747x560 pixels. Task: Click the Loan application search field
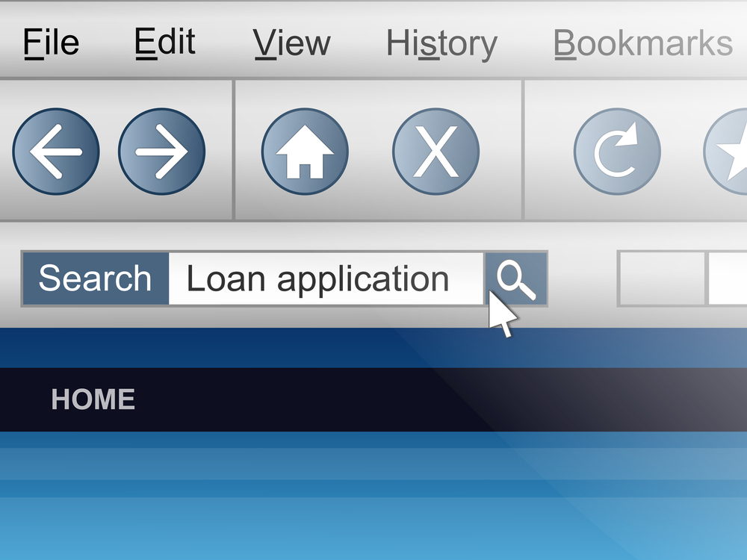[326, 279]
